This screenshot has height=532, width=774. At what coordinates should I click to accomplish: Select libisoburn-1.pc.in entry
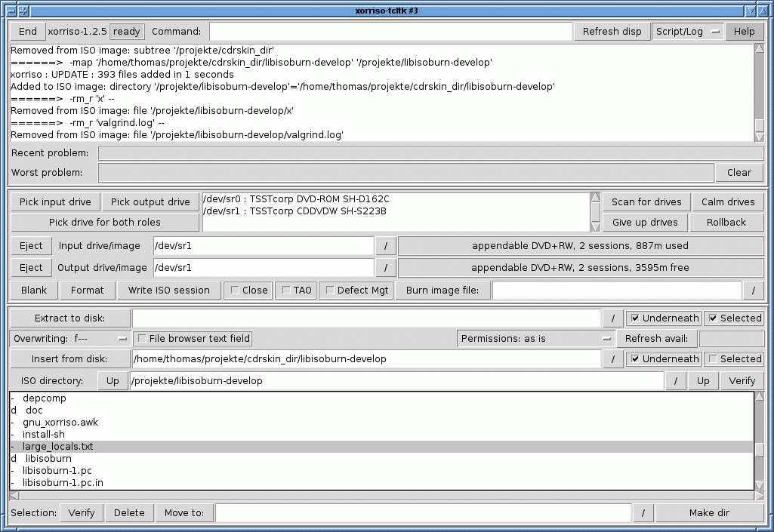click(381, 483)
